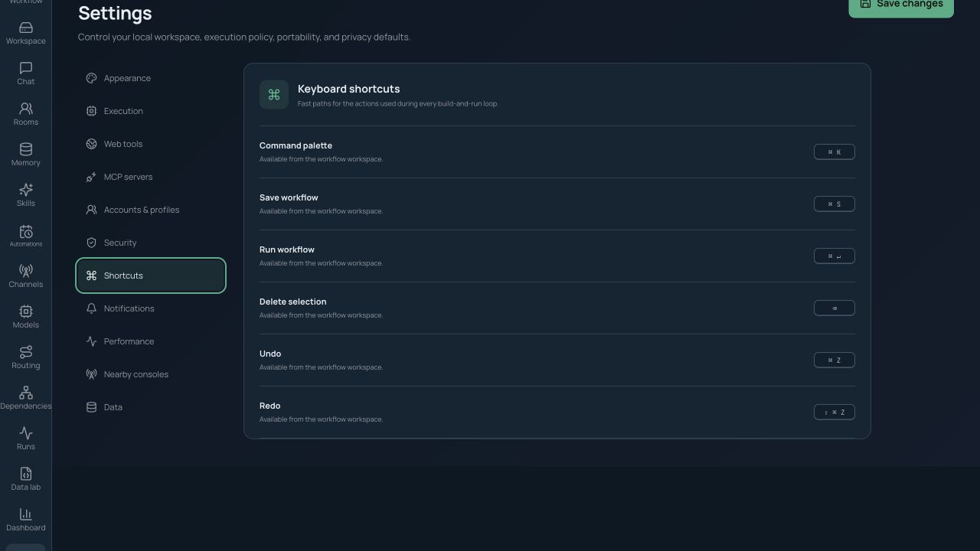Select the Shortcuts settings tab
Image resolution: width=980 pixels, height=551 pixels.
(151, 275)
